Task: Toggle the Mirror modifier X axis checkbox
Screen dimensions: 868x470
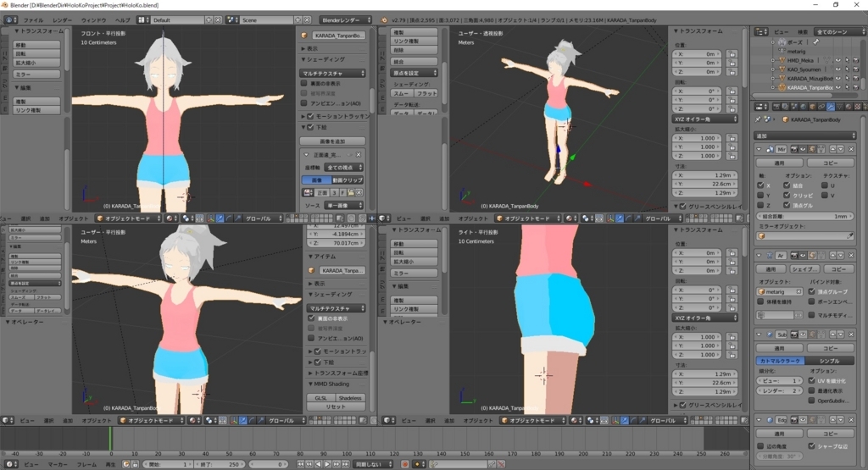Action: pyautogui.click(x=760, y=185)
